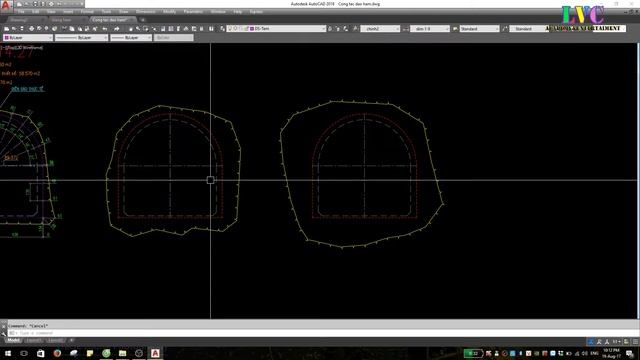Click the Help question-mark toolbar icon
This screenshot has height=360, width=640.
pos(211,29)
